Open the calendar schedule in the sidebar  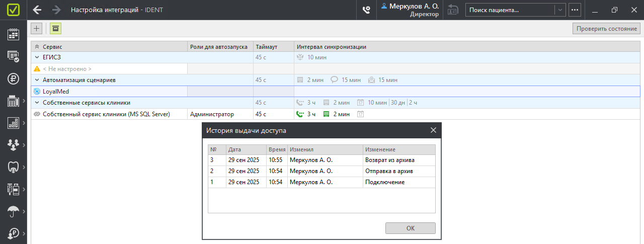(14, 34)
